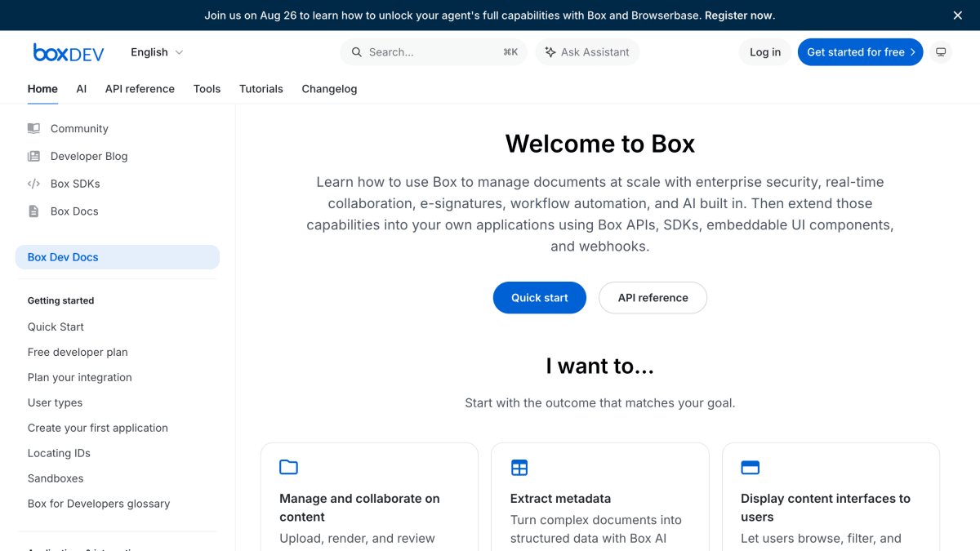This screenshot has height=551, width=980.
Task: Click the Developer Blog newspaper icon
Action: (x=33, y=156)
